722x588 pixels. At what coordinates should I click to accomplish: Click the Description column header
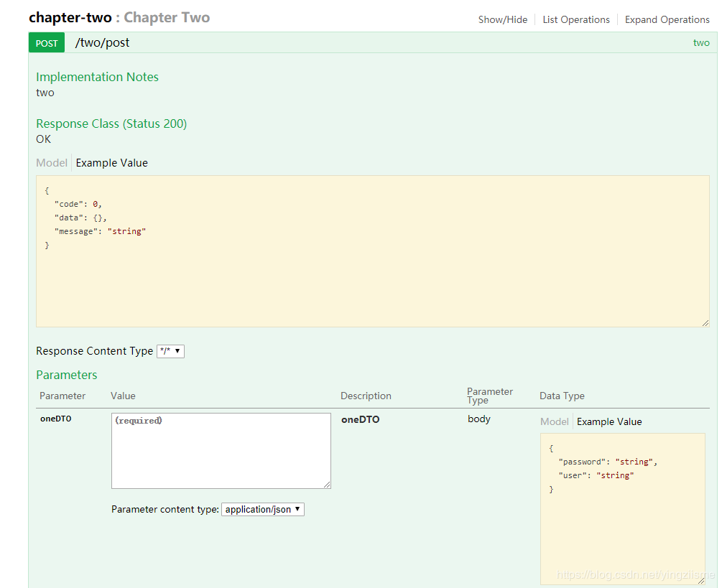366,396
